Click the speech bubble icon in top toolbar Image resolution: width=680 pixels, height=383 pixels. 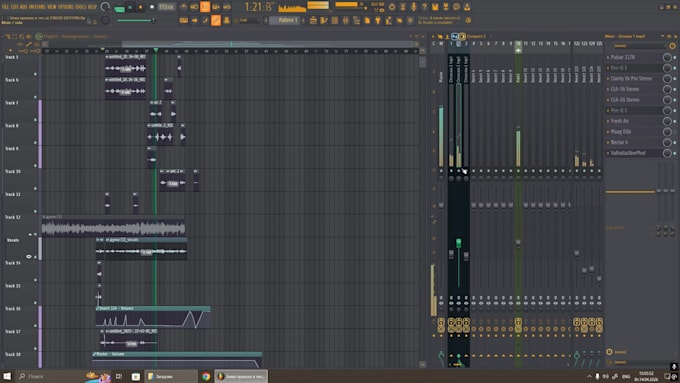tap(456, 7)
